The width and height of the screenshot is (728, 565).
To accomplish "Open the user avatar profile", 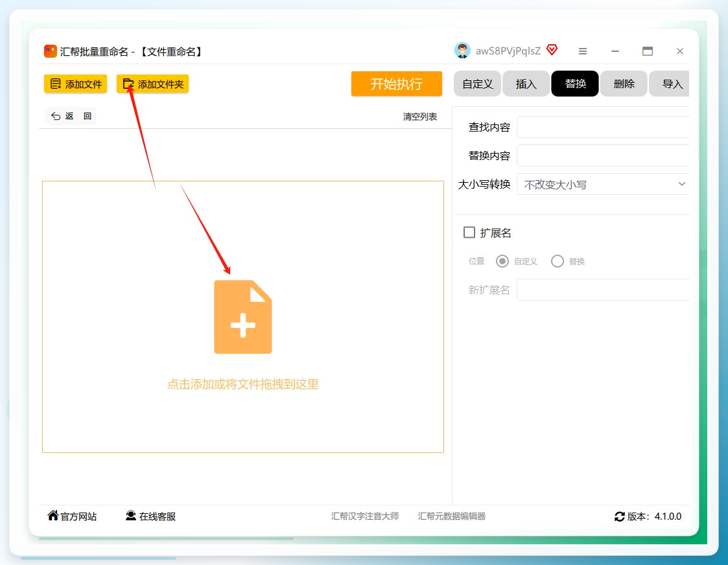I will click(462, 51).
